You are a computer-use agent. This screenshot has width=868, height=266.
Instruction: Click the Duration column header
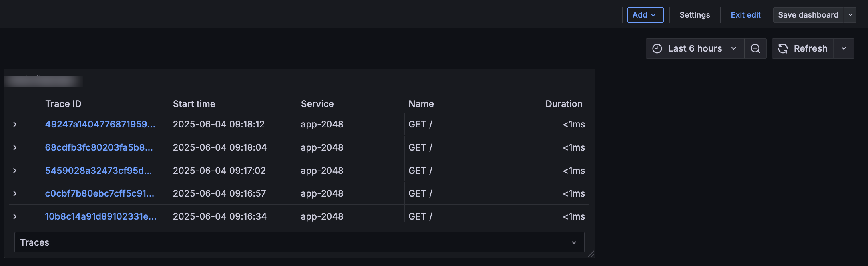click(x=564, y=103)
